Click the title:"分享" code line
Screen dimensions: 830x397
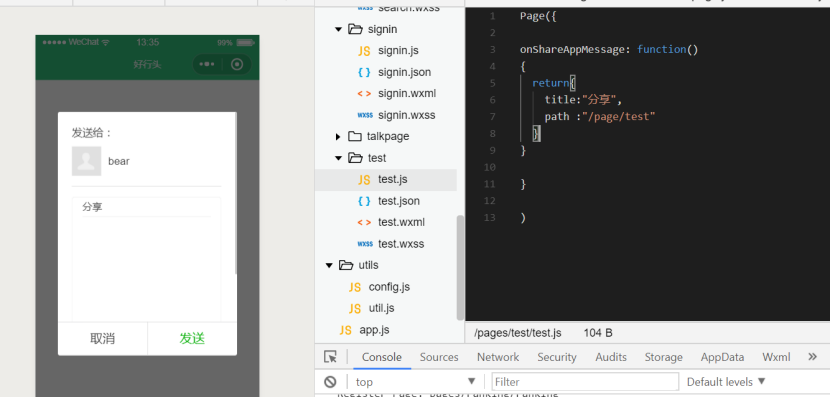pos(584,100)
